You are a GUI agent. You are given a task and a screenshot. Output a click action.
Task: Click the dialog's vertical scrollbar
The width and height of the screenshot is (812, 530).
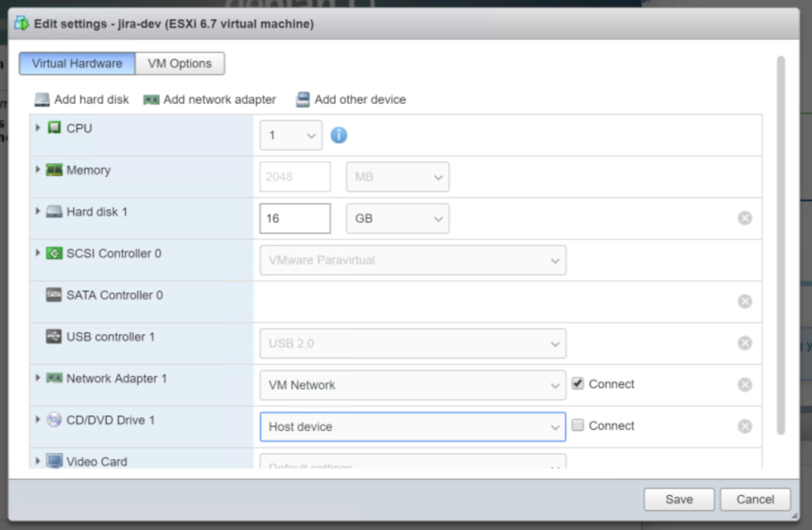click(x=780, y=246)
